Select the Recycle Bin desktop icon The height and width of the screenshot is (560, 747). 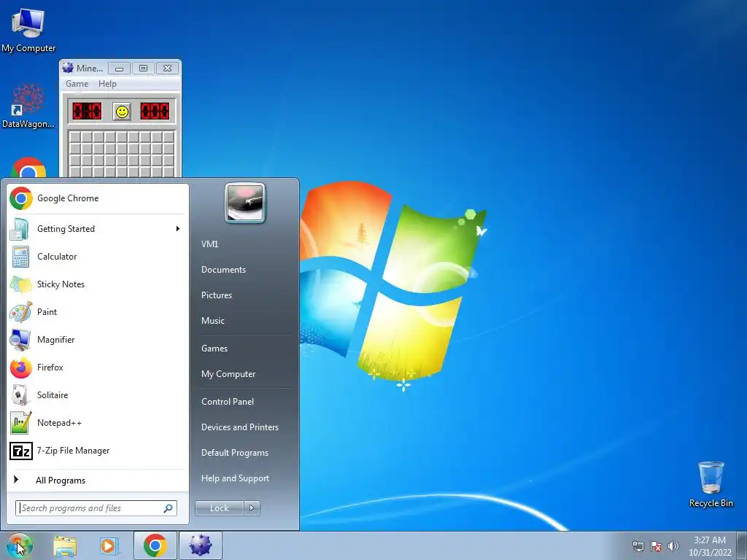tap(711, 484)
